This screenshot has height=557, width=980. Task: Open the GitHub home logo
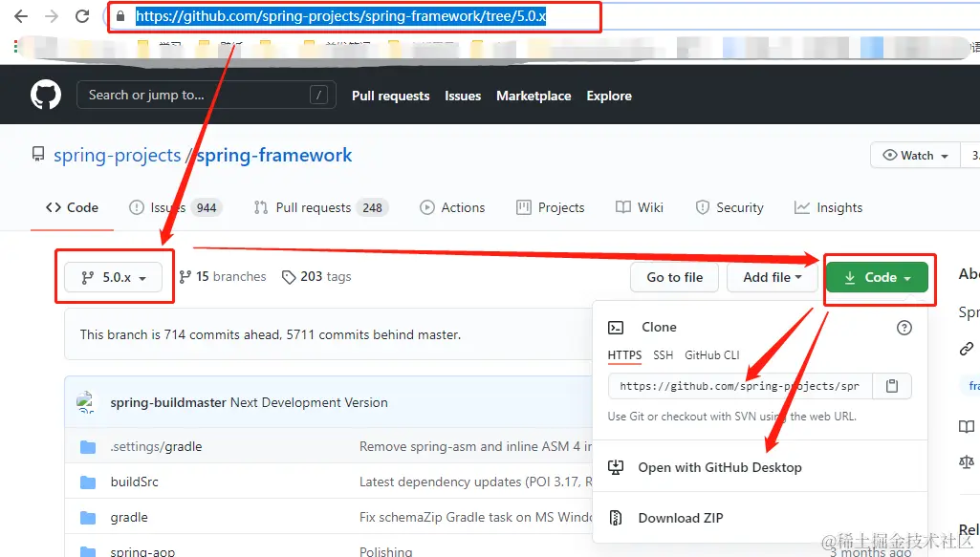click(46, 95)
